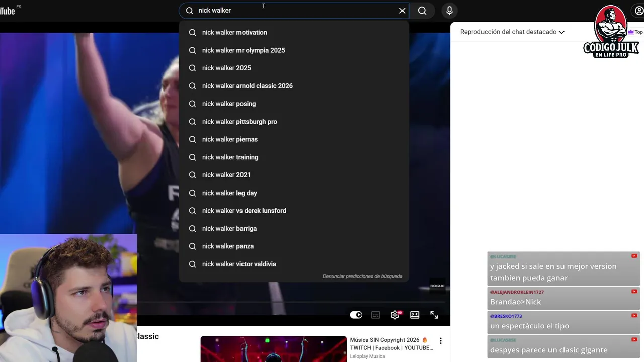Open 'Música SIN Copyright 2026' video thumbnail
Screen dimensions: 644x362
pyautogui.click(x=273, y=349)
